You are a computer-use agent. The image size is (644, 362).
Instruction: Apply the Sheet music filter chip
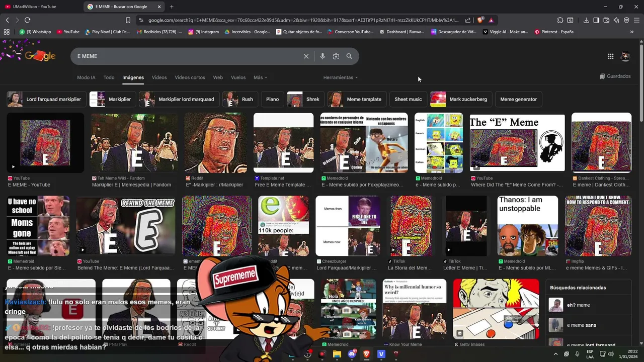point(408,99)
